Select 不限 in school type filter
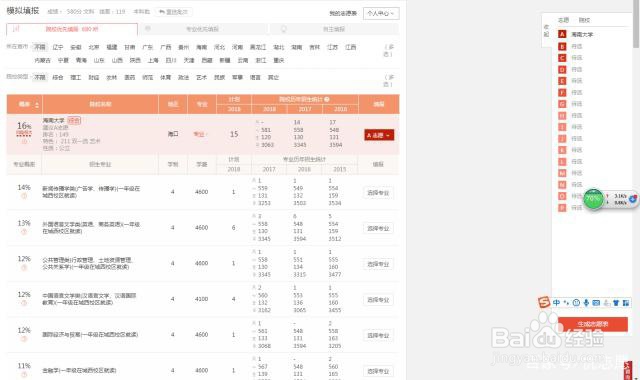Image resolution: width=640 pixels, height=380 pixels. 40,77
